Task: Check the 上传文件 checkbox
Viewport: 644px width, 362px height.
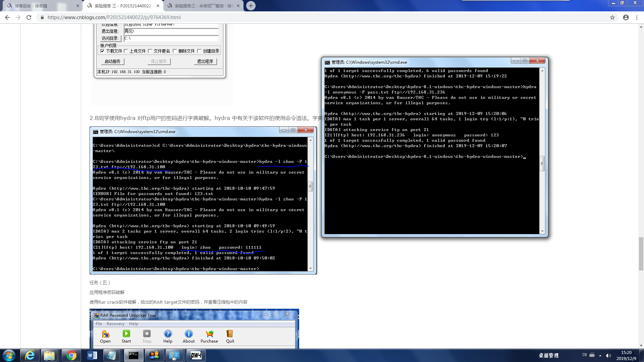Action: [126, 51]
